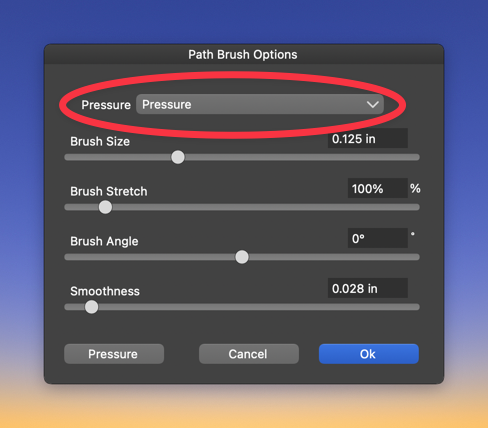The width and height of the screenshot is (488, 428).
Task: Click the Brush Stretch label text
Action: [109, 191]
